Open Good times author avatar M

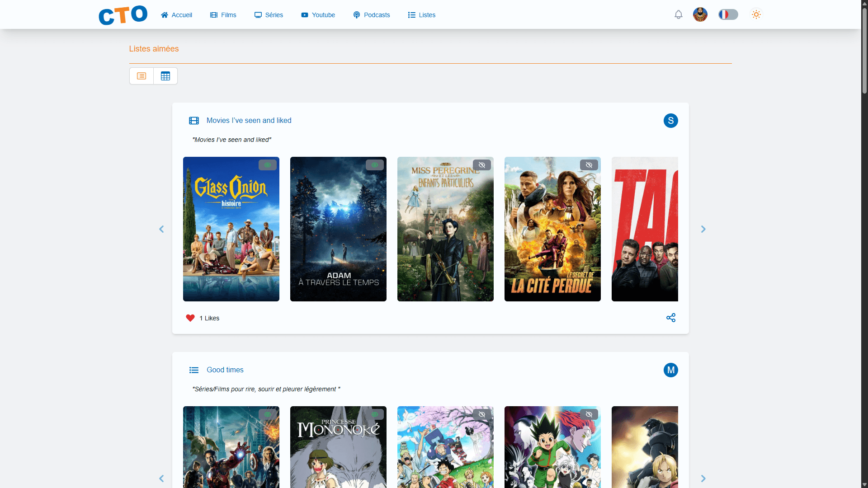[x=670, y=370]
